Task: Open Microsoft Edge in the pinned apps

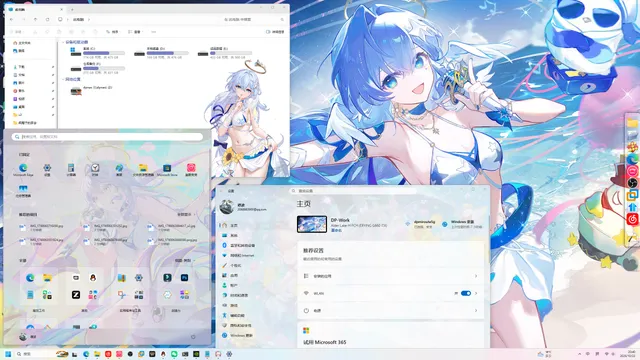Action: [23, 168]
